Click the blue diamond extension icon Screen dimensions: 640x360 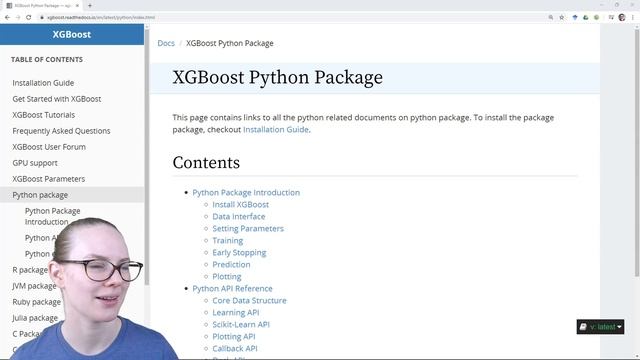pyautogui.click(x=575, y=18)
